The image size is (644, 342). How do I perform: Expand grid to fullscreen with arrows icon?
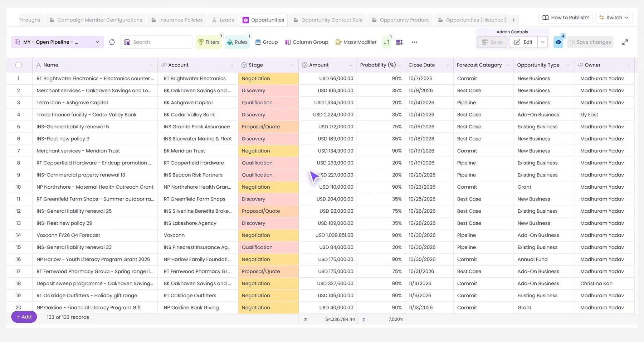coord(625,42)
